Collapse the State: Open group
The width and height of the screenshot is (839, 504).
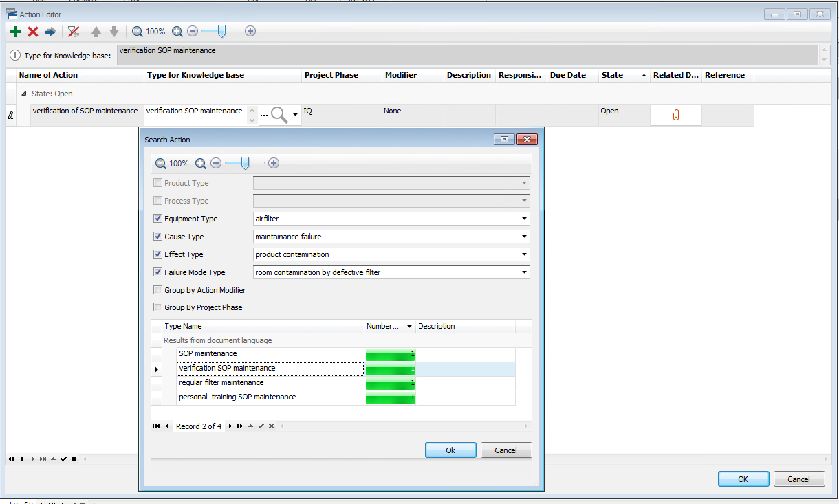point(24,94)
